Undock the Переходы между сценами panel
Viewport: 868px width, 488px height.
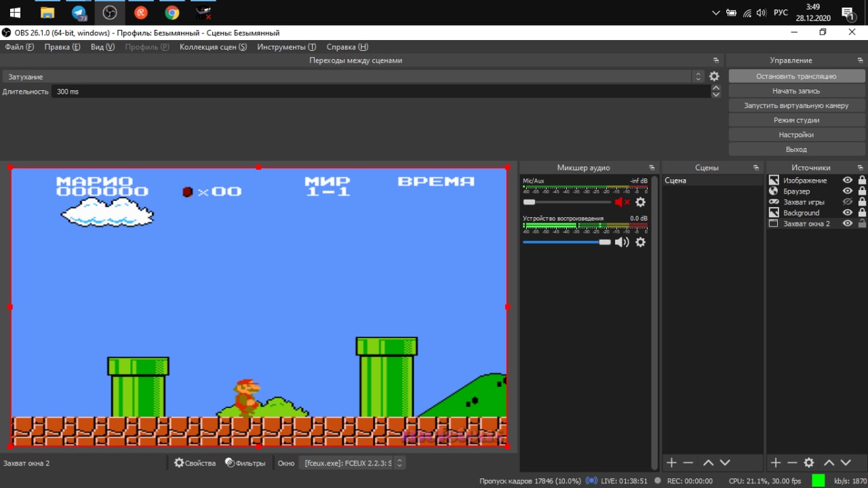[716, 60]
